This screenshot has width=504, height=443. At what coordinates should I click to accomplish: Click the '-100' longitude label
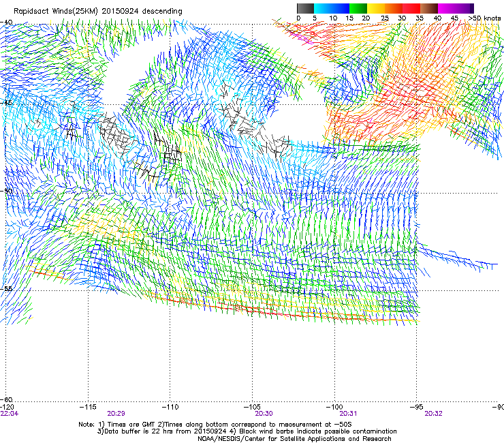coord(334,407)
